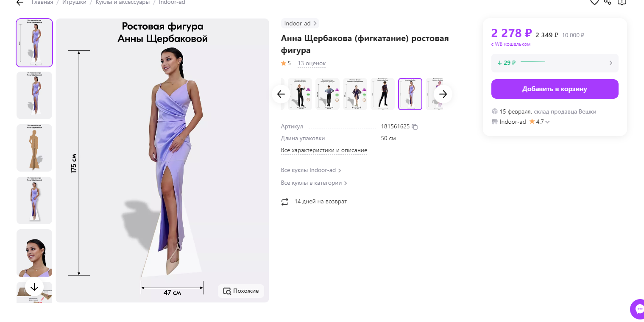Copy the article number 181561625
644x322 pixels.
tap(415, 127)
